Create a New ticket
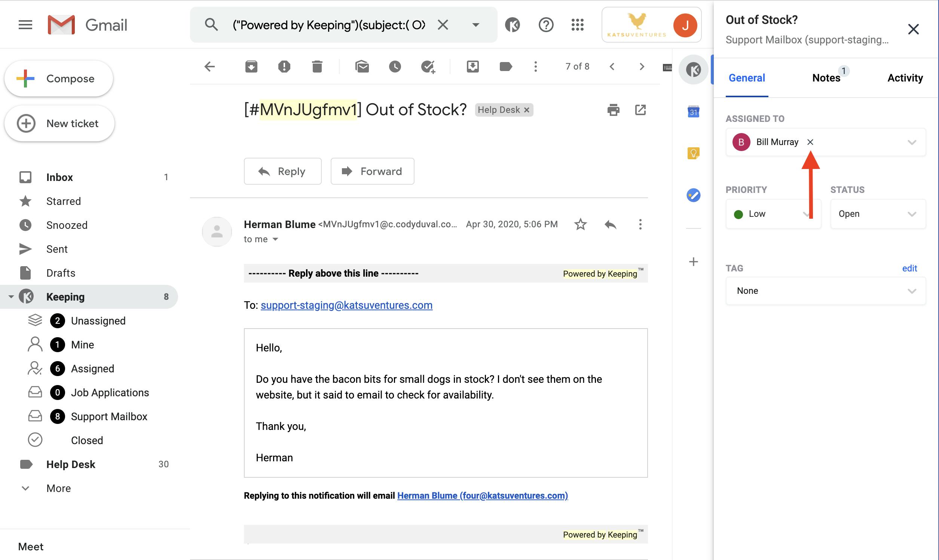 59,123
